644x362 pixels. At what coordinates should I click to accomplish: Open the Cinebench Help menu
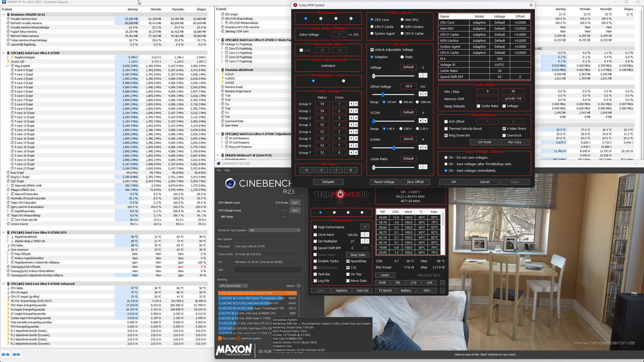point(228,170)
